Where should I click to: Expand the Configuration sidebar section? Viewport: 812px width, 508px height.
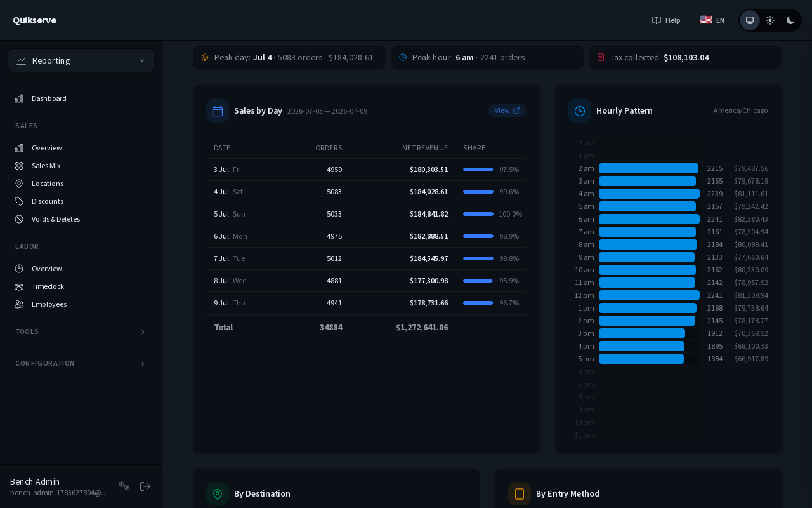pos(81,363)
